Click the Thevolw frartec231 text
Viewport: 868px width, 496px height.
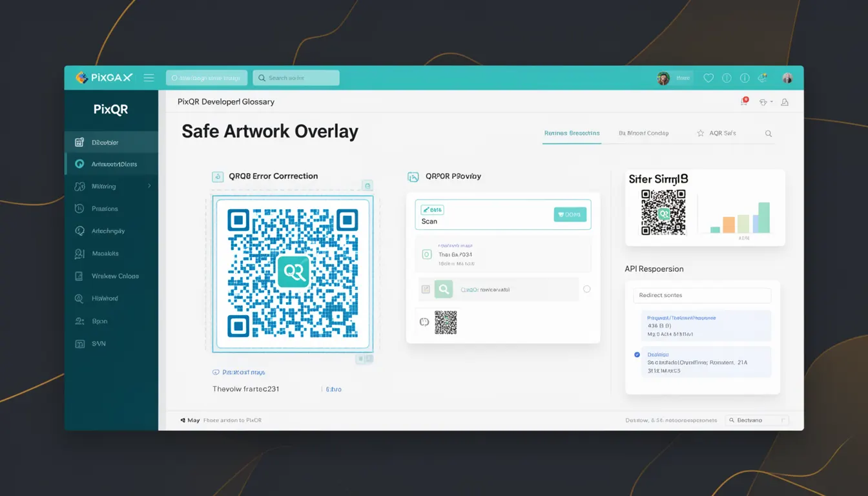(246, 389)
